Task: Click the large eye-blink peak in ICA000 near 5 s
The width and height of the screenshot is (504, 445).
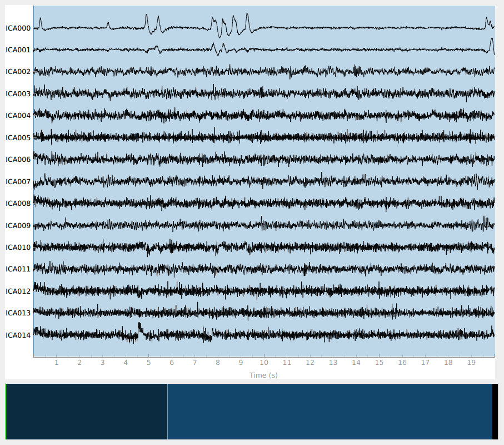Action: [x=147, y=17]
